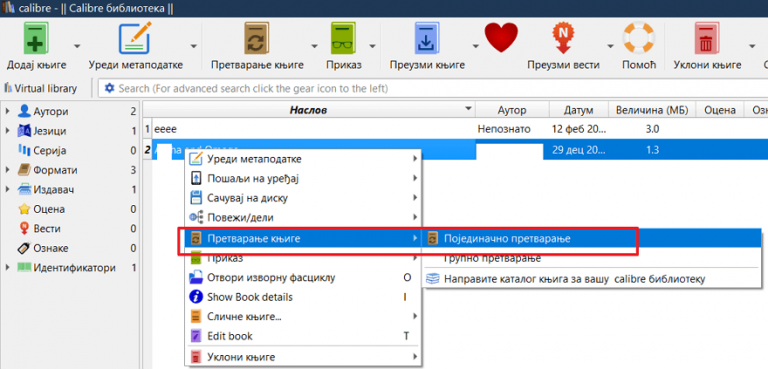768x369 pixels.
Task: Expand the Издавач tree node
Action: (7, 190)
